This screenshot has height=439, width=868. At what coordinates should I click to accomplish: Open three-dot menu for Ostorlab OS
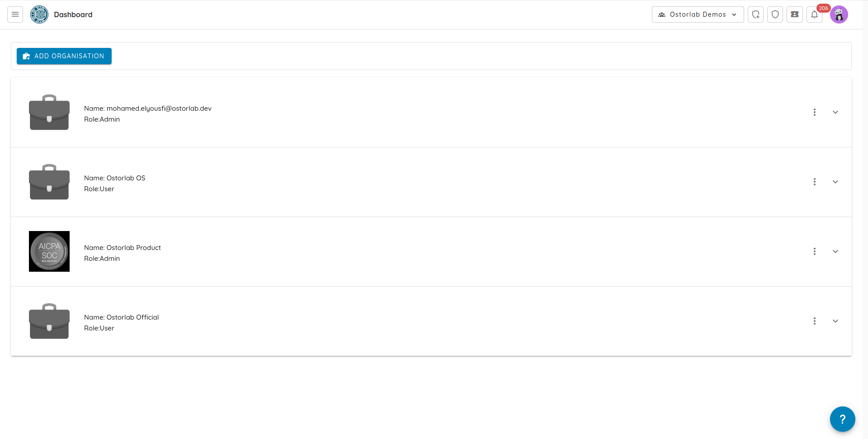[814, 182]
